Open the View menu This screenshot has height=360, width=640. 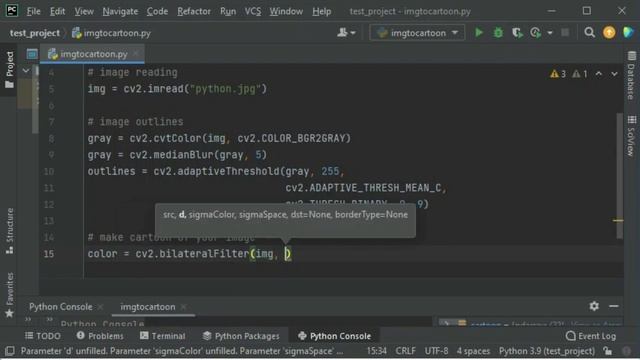84,11
